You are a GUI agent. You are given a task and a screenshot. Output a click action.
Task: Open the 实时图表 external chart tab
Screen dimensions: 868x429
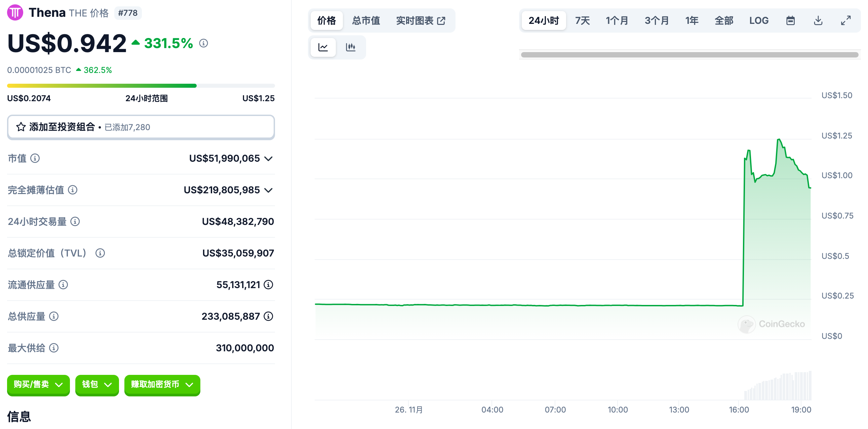(x=420, y=21)
